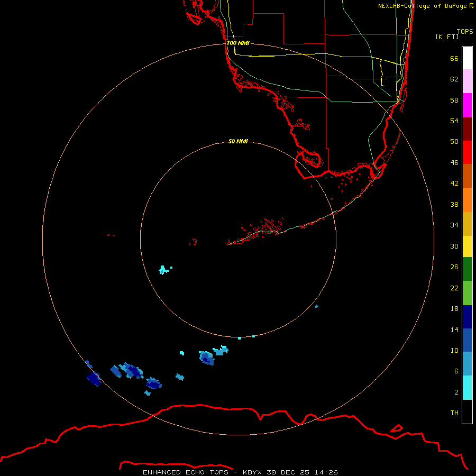
Task: Click the KBYX radar station identifier
Action: 252,472
